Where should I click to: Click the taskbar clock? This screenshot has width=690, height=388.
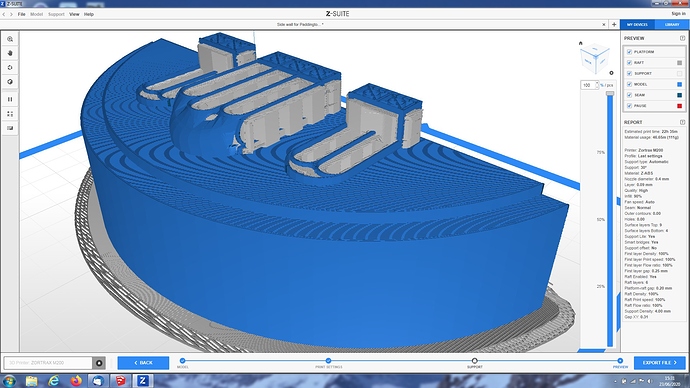coord(669,381)
